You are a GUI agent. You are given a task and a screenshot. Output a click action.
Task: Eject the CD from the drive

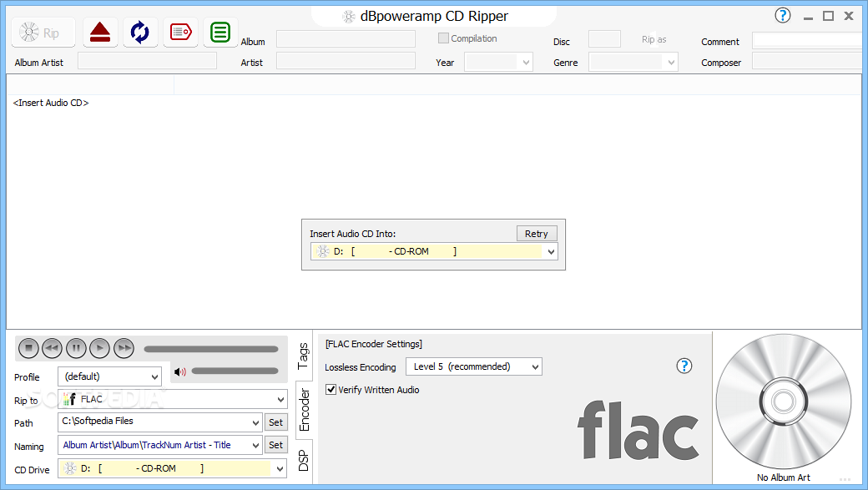[100, 32]
